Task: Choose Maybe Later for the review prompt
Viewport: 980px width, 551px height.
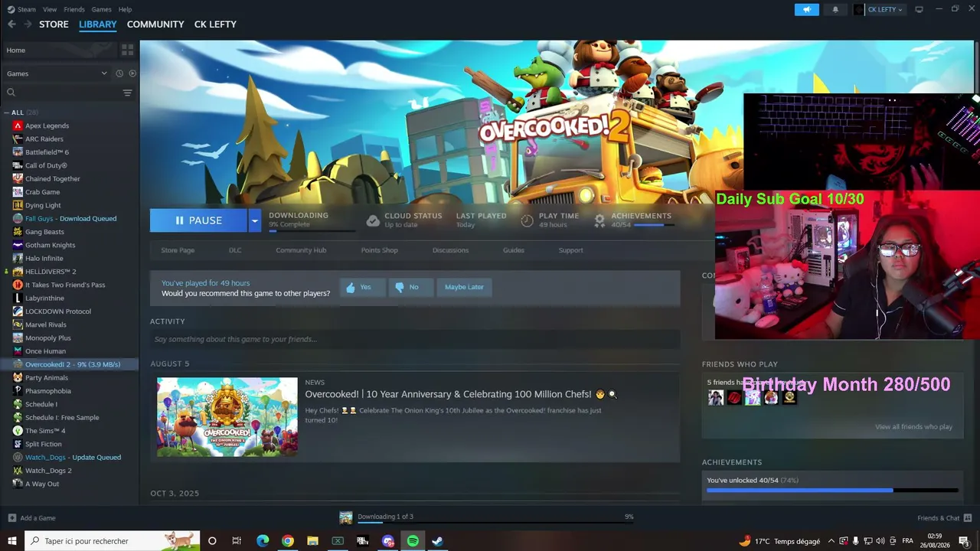Action: coord(464,287)
